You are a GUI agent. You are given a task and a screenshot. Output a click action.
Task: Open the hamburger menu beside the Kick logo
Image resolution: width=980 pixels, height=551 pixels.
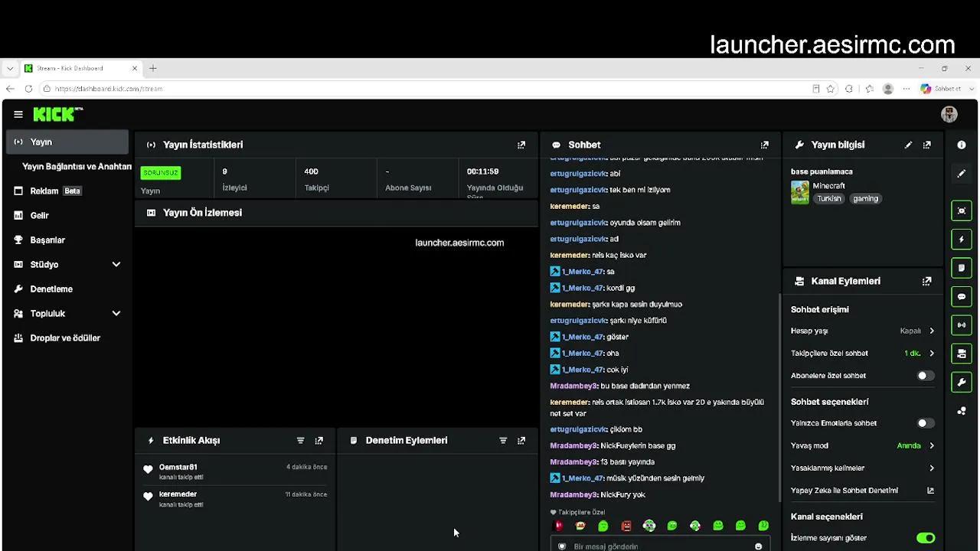18,115
